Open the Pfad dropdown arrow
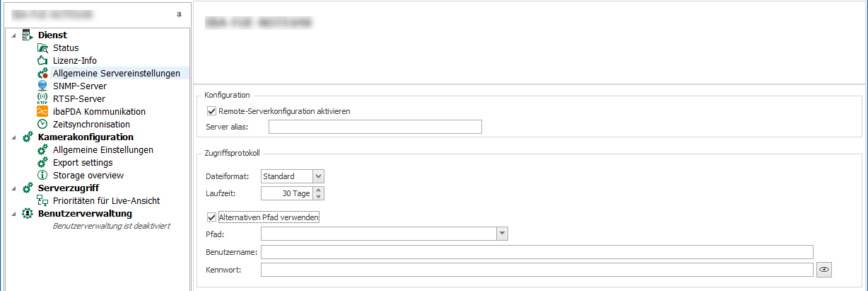This screenshot has width=868, height=291. point(502,233)
